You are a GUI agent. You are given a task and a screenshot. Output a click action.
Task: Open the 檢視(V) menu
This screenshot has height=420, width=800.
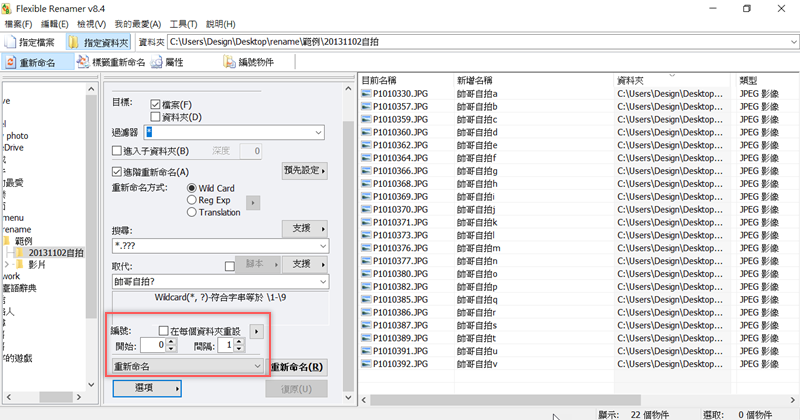click(91, 24)
